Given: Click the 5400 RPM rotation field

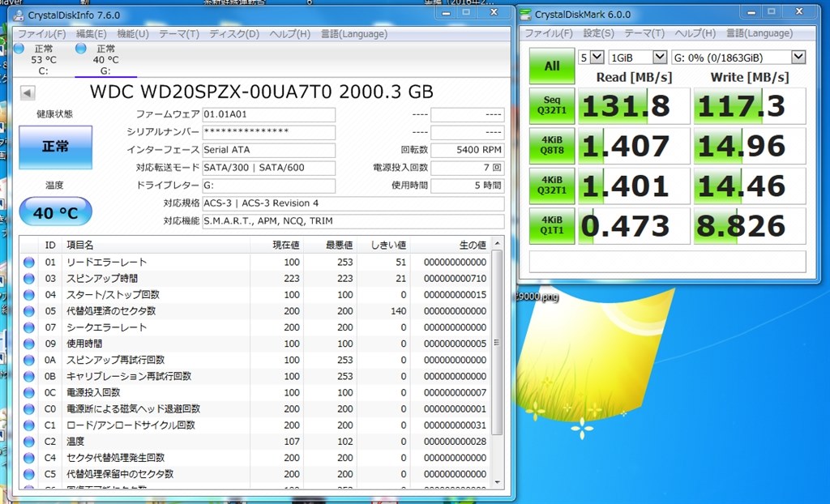Looking at the screenshot, I should pyautogui.click(x=468, y=150).
